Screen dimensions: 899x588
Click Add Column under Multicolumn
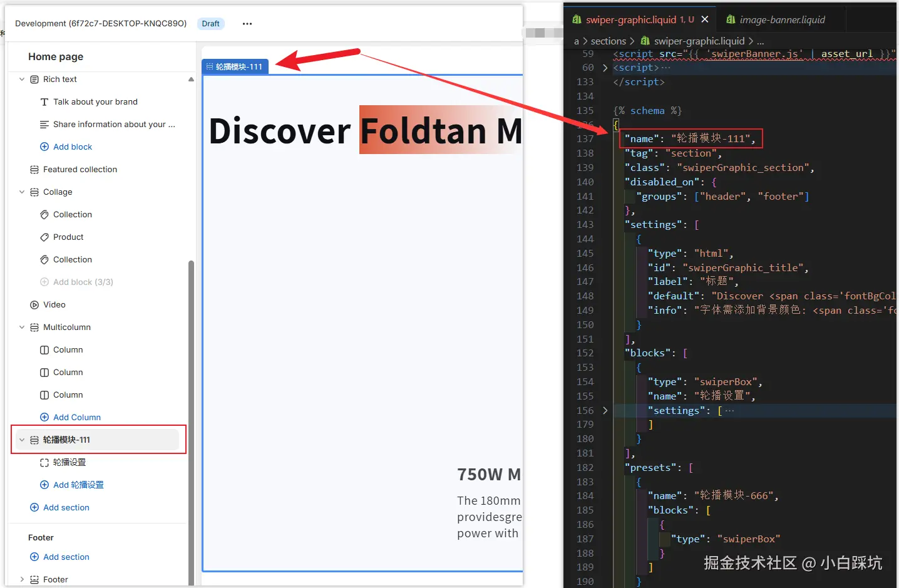pos(77,418)
